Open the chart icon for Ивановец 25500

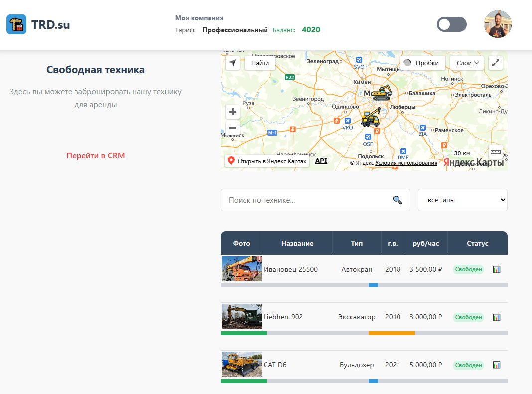(x=496, y=270)
